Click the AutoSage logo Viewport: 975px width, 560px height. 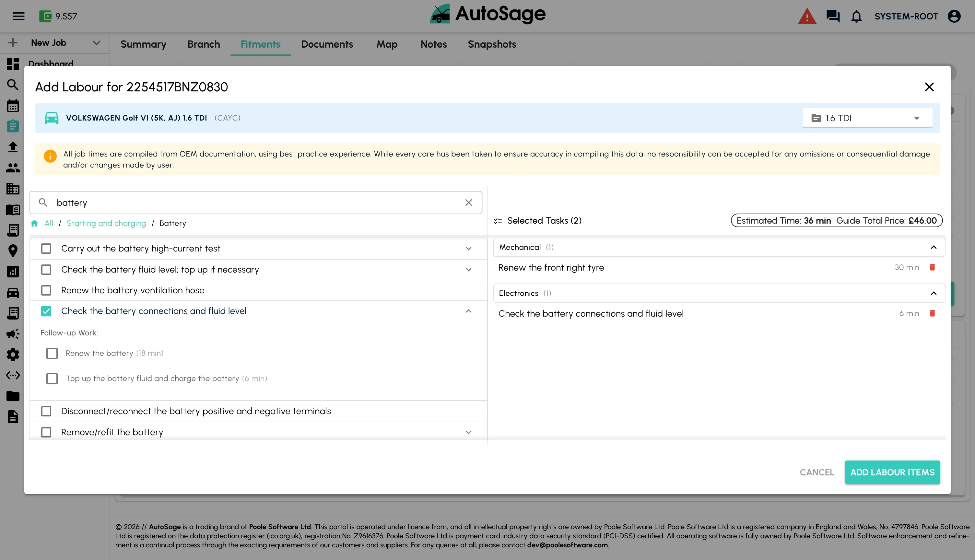(488, 14)
